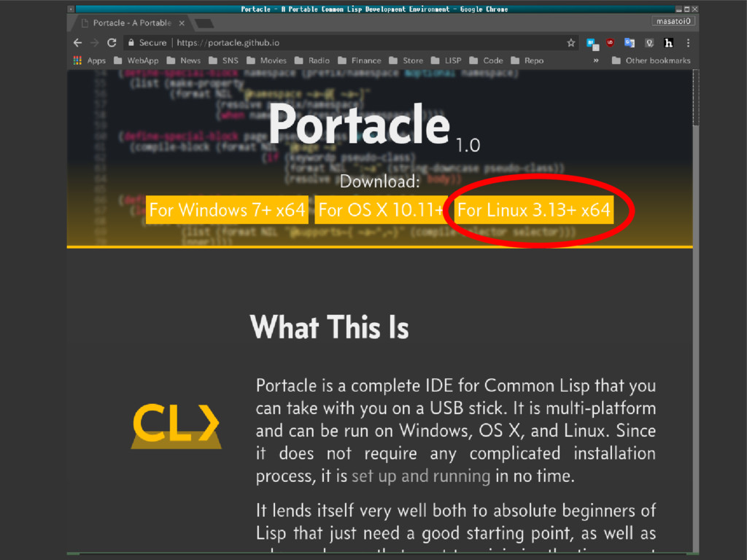
Task: Bookmark this page with the star icon
Action: [570, 43]
